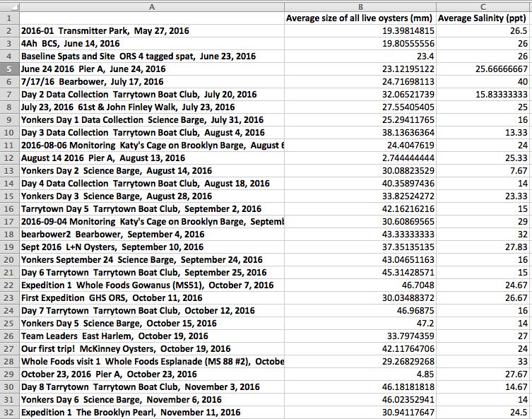Viewport: 532px width, 419px height.
Task: Select cell 'Day 7 Tarrytown Tarrytown Boat Club'
Action: (x=152, y=311)
